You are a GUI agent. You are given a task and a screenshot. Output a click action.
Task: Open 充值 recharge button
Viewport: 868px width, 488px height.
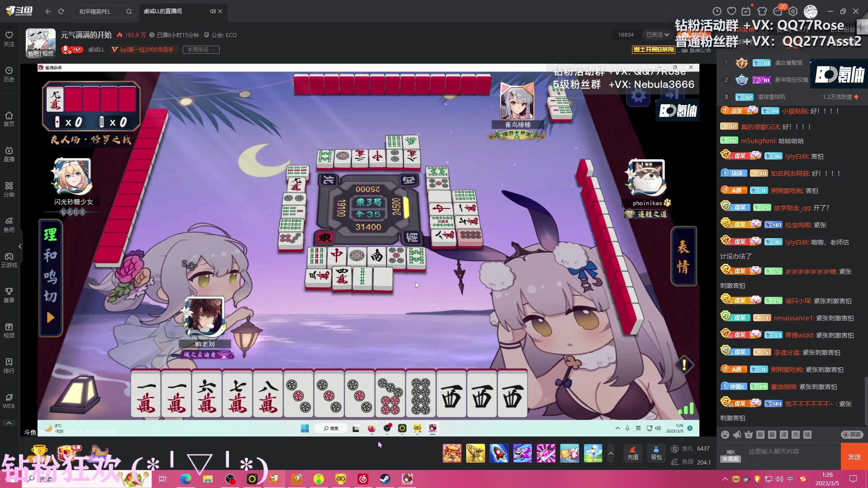coord(633,453)
